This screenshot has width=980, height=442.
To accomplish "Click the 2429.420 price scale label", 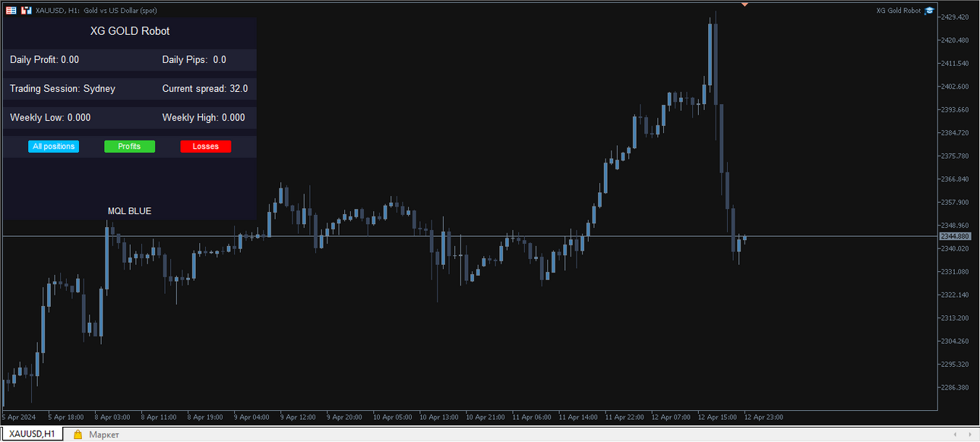I will 956,17.
